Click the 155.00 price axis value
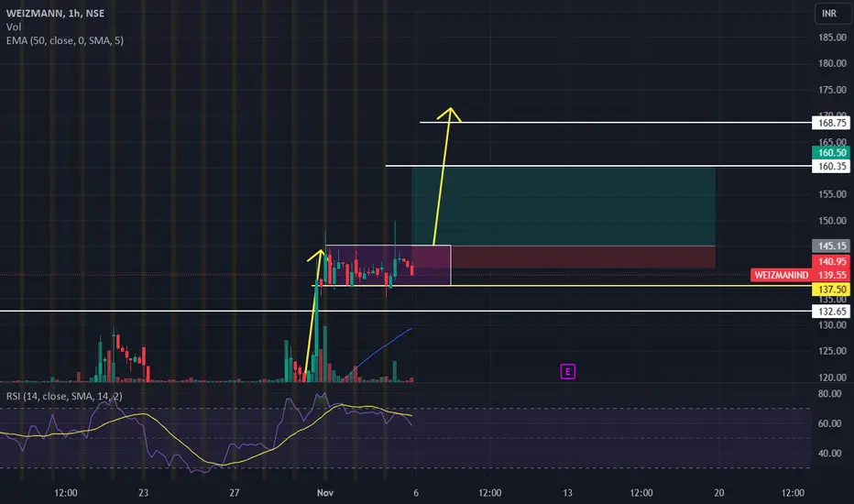This screenshot has width=854, height=504. [832, 194]
